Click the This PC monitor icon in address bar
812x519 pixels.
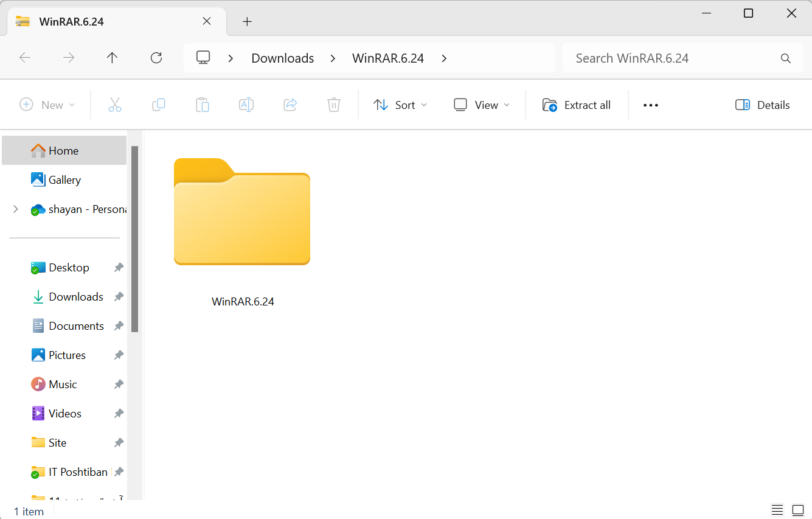[x=203, y=58]
